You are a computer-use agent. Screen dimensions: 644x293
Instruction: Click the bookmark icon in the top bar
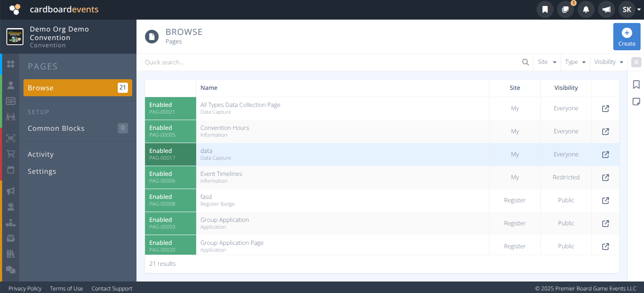pyautogui.click(x=545, y=9)
